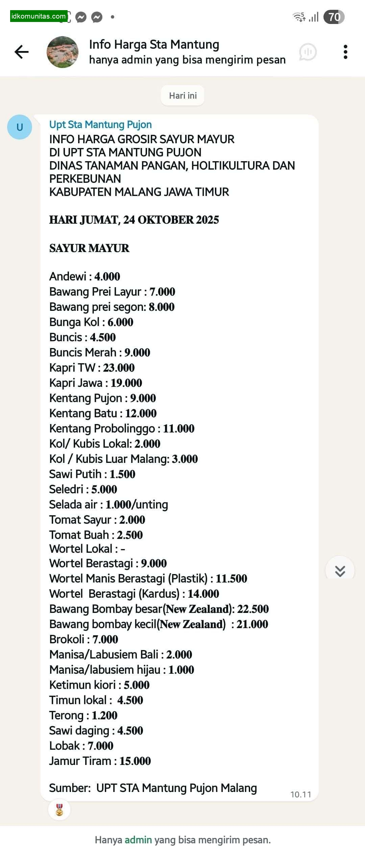
Task: Tap the second Messenger notification icon
Action: (97, 17)
